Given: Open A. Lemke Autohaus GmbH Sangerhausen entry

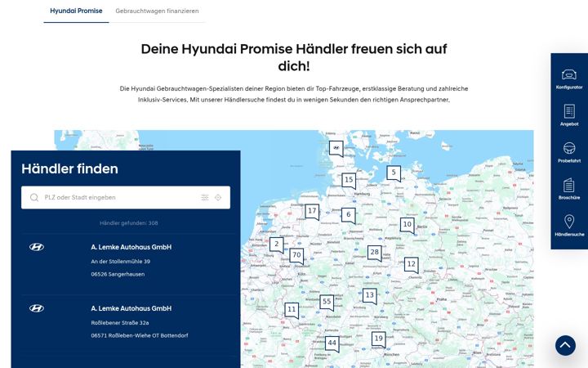Looking at the screenshot, I should coord(126,264).
